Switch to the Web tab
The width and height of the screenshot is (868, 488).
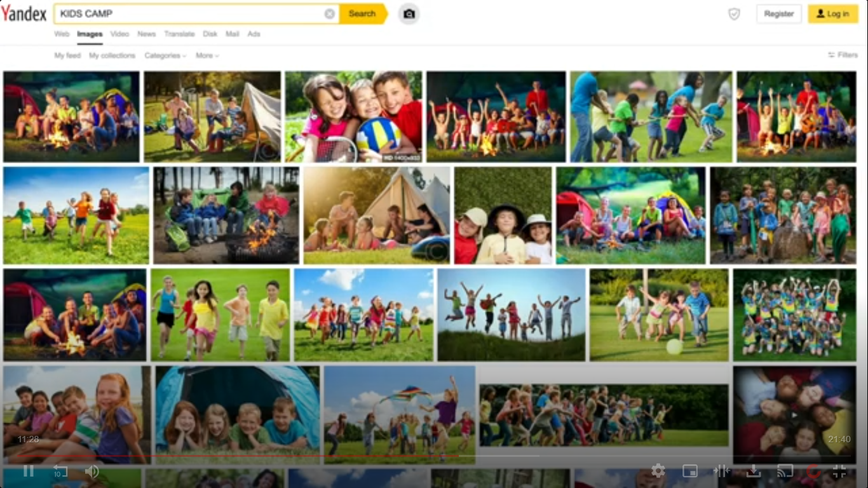[62, 34]
